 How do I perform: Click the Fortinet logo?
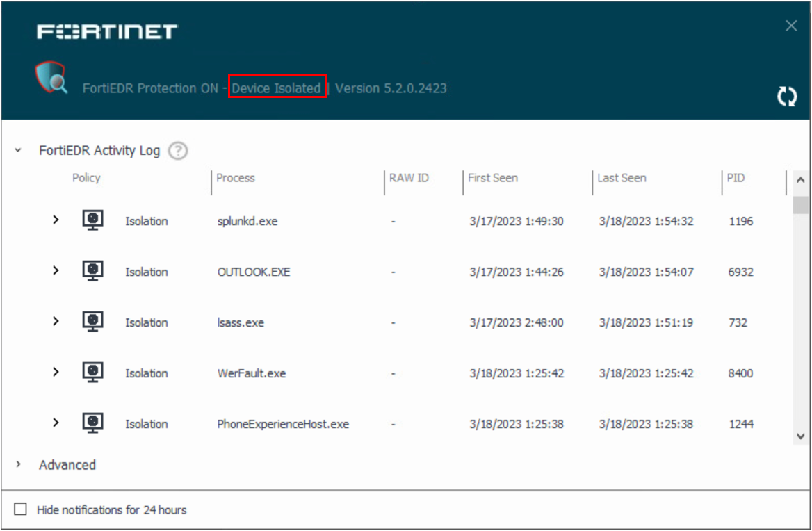point(107,31)
